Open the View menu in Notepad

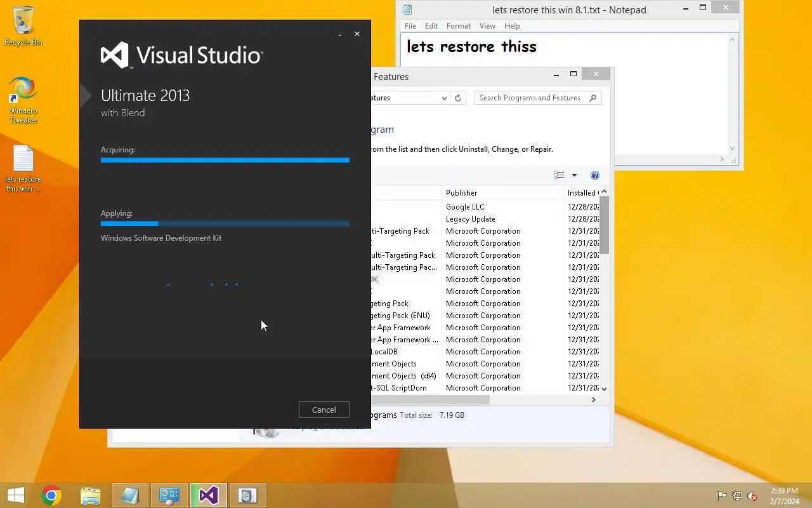[x=487, y=26]
